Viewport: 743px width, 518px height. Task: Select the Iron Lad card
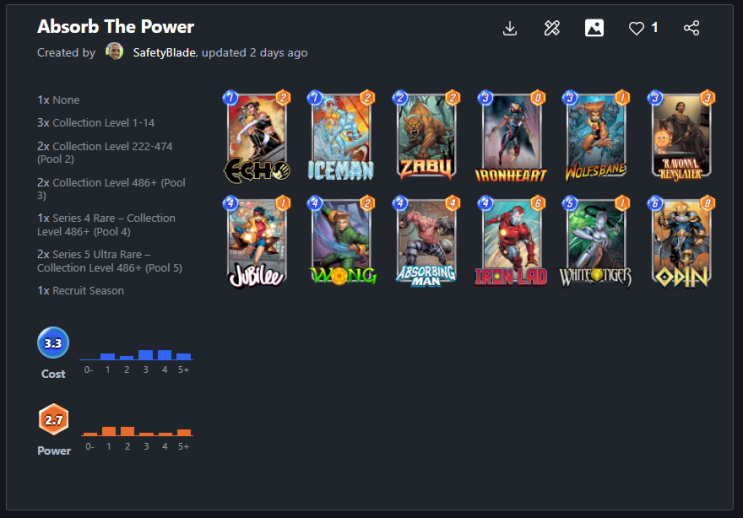[511, 242]
